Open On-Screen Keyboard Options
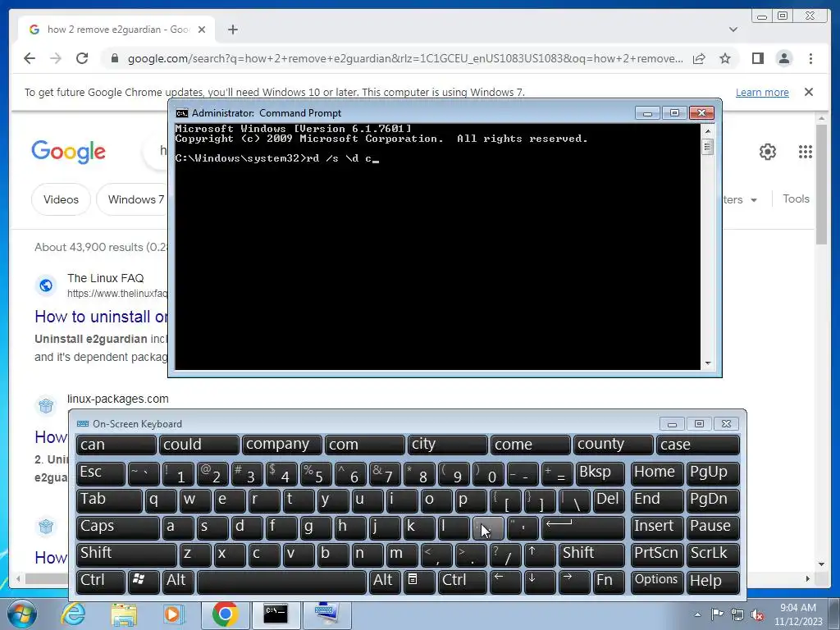This screenshot has height=630, width=840. coord(657,582)
